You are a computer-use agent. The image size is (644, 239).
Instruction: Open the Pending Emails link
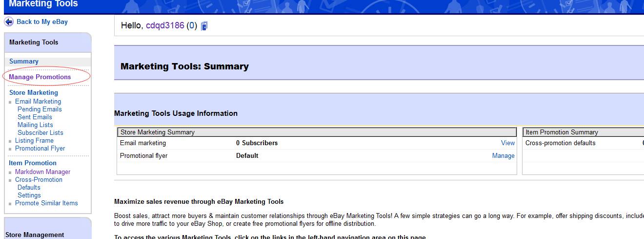40,109
